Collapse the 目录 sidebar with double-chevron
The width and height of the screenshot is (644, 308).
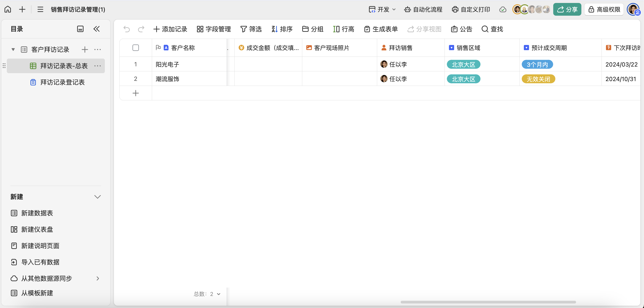pos(96,29)
